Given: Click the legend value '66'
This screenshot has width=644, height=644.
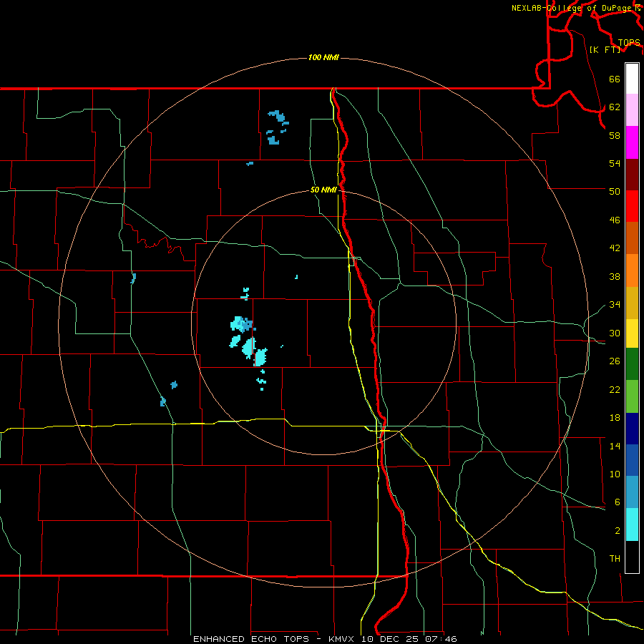Looking at the screenshot, I should pos(615,79).
